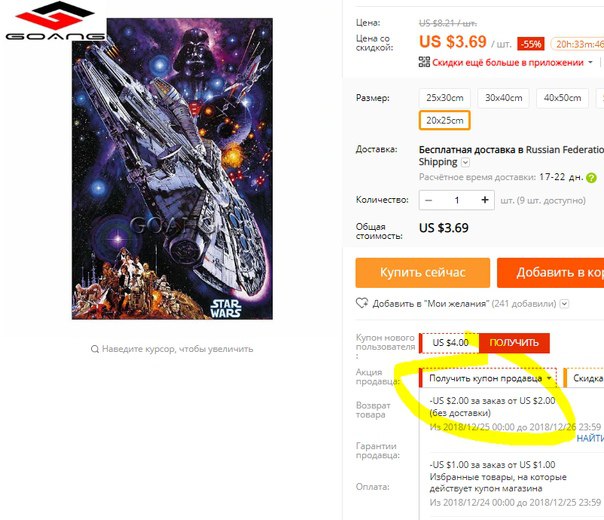Click the Star Wars poster product image

coord(172,169)
